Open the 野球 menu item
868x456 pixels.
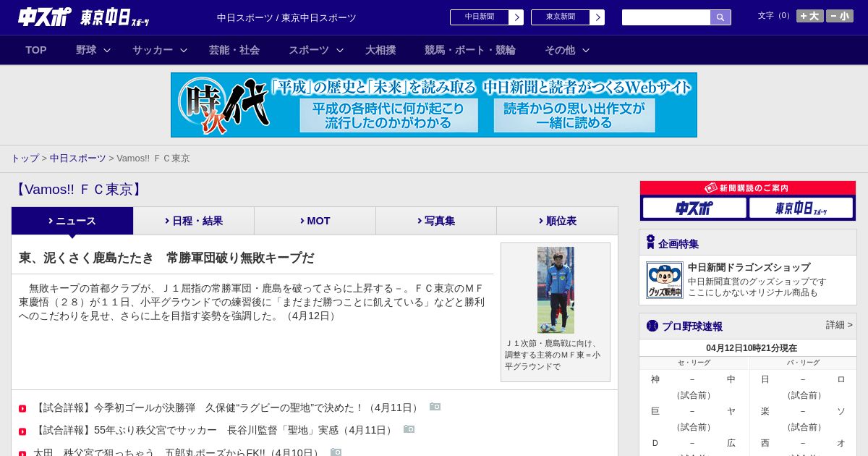86,50
